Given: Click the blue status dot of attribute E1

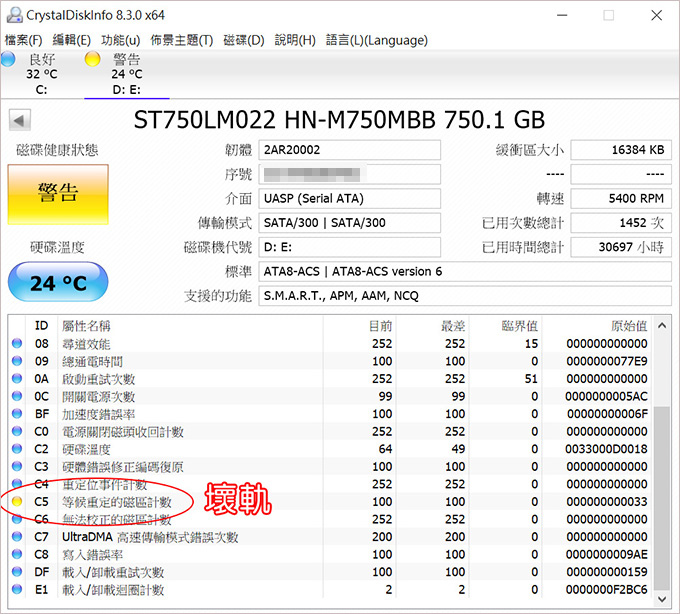Looking at the screenshot, I should pyautogui.click(x=17, y=589).
